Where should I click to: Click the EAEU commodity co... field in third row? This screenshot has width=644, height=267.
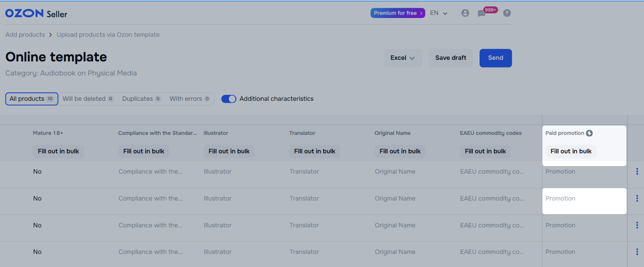(492, 225)
